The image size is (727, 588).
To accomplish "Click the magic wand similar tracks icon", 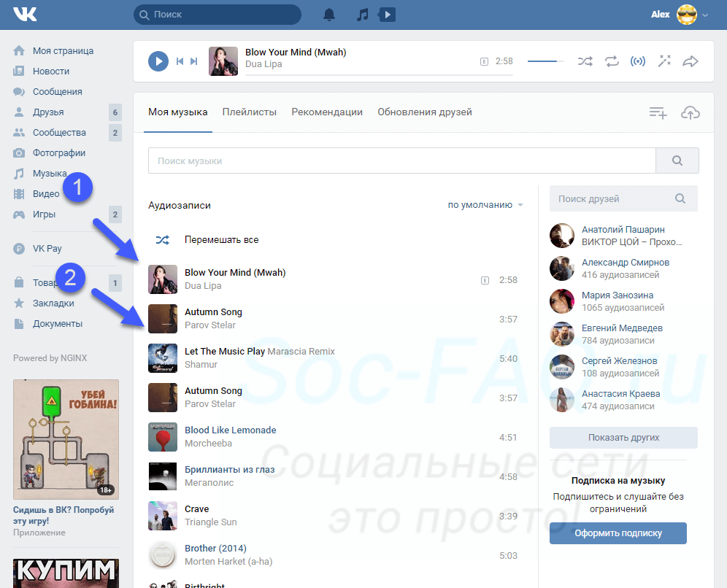I will 664,61.
